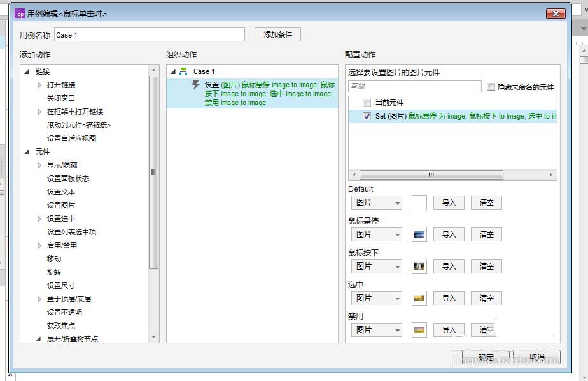Expand the 置于顶层/底层 action
This screenshot has width=588, height=381.
(39, 299)
